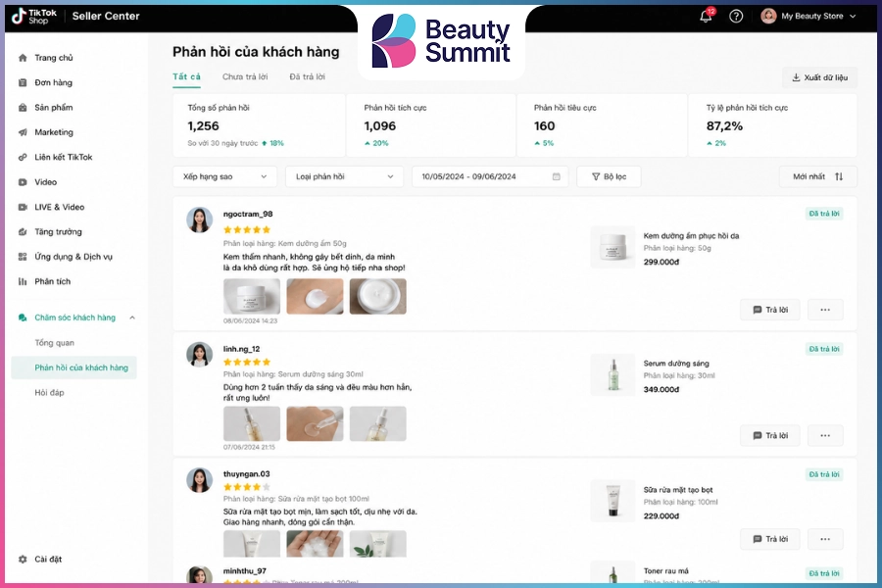This screenshot has height=588, width=882.
Task: Open the Bộ lọc filter button
Action: coord(609,176)
